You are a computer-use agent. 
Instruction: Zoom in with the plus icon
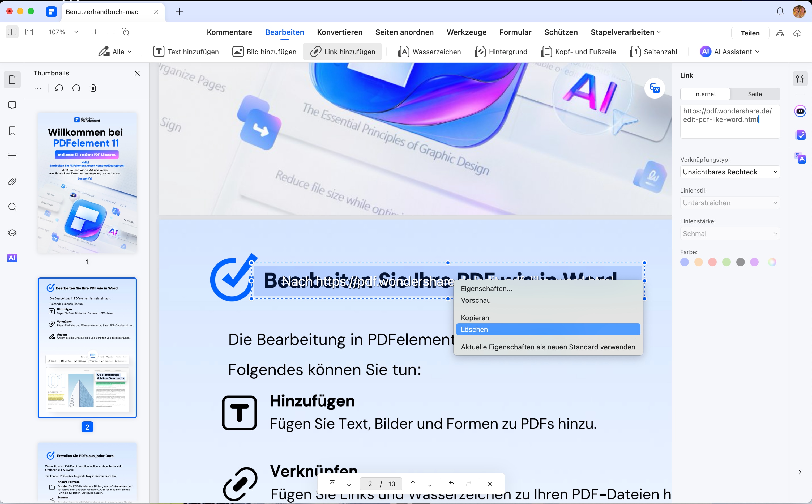pos(96,32)
